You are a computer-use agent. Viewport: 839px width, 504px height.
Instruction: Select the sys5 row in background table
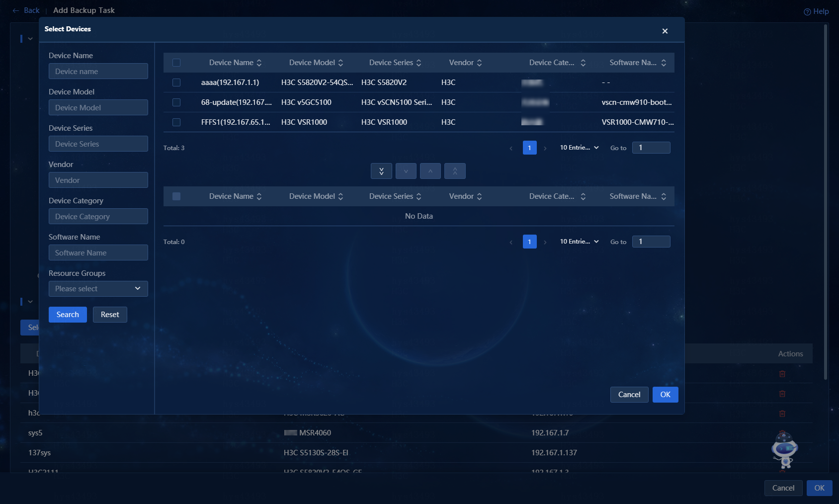[x=417, y=433]
